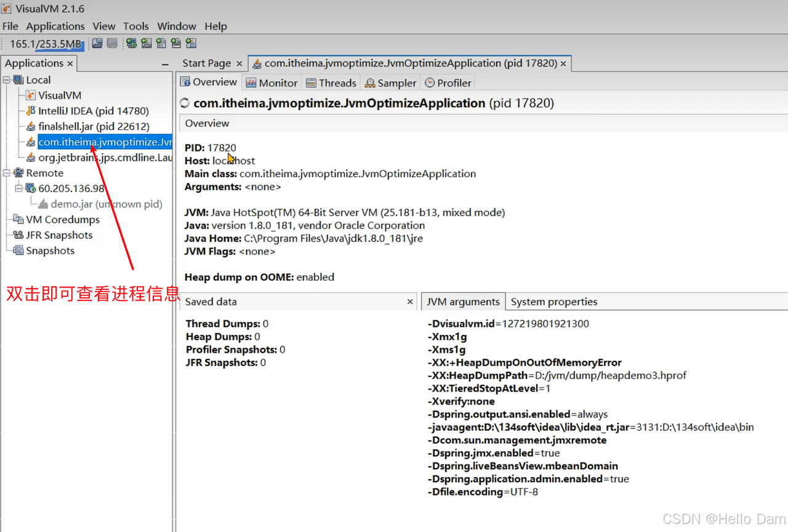
Task: Click the Heap Dumps: 0 entry
Action: pos(223,337)
